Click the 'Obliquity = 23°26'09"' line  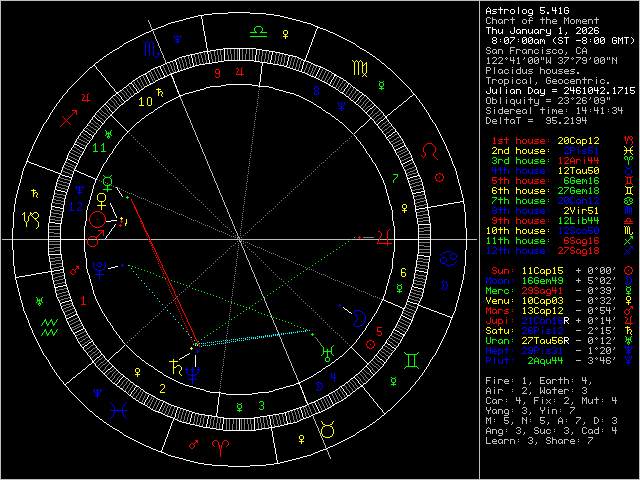[548, 101]
